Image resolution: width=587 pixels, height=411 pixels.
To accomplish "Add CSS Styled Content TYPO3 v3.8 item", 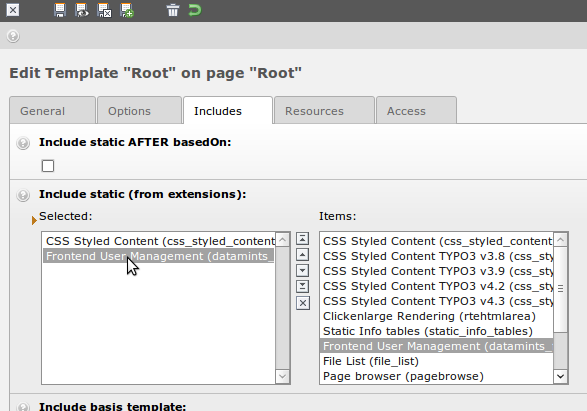I will coord(437,256).
